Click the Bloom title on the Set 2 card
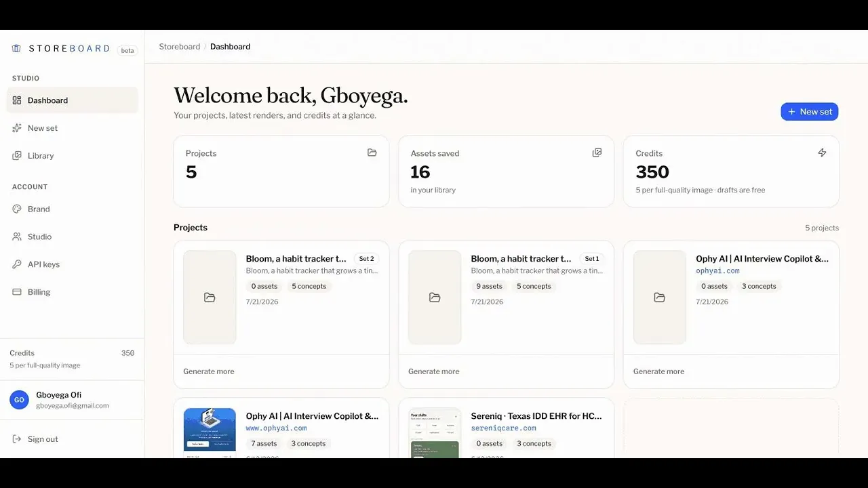Viewport: 868px width, 488px height. (x=296, y=259)
